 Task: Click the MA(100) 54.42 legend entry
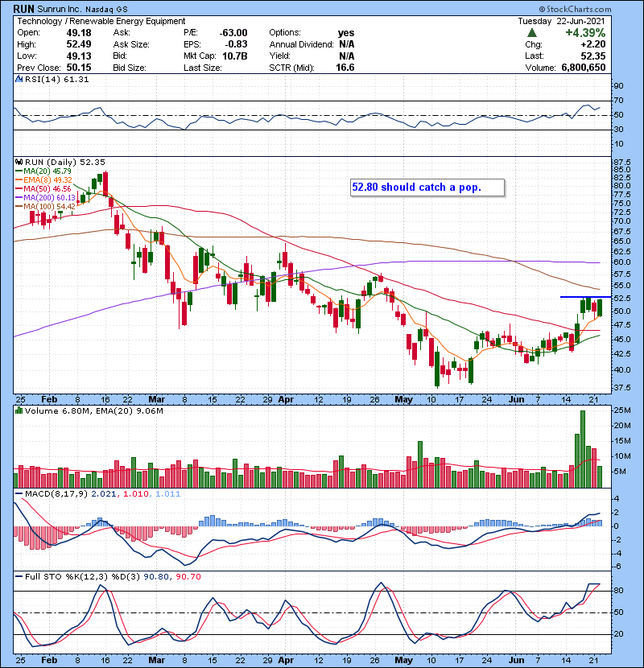pyautogui.click(x=46, y=207)
